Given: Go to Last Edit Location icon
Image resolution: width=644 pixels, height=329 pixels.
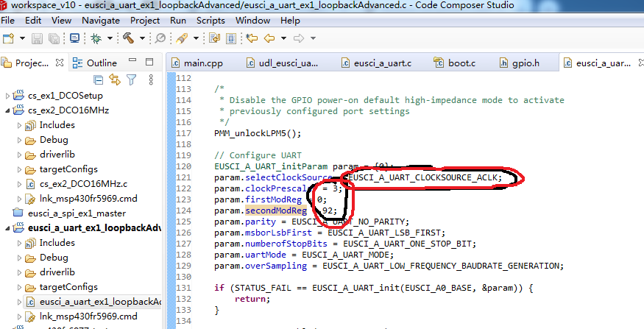Looking at the screenshot, I should (x=252, y=38).
